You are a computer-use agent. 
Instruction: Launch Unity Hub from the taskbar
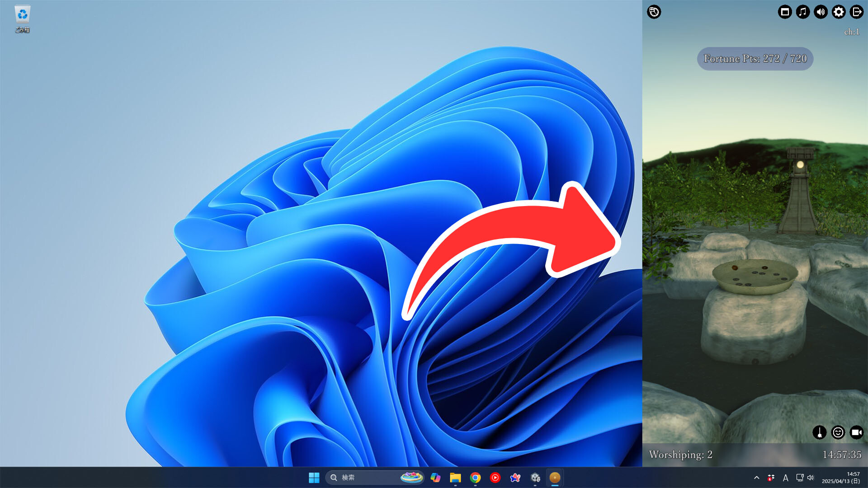[535, 478]
